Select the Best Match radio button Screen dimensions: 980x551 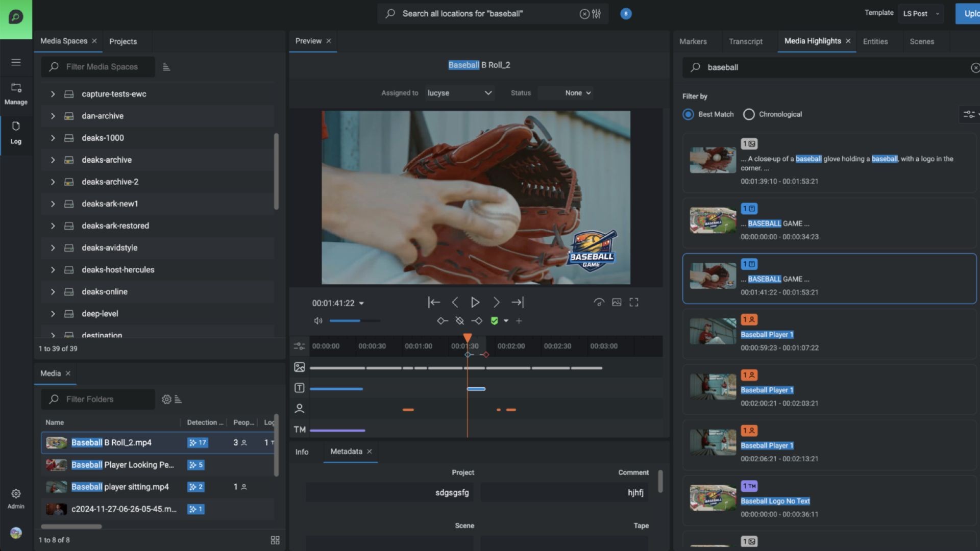tap(688, 114)
